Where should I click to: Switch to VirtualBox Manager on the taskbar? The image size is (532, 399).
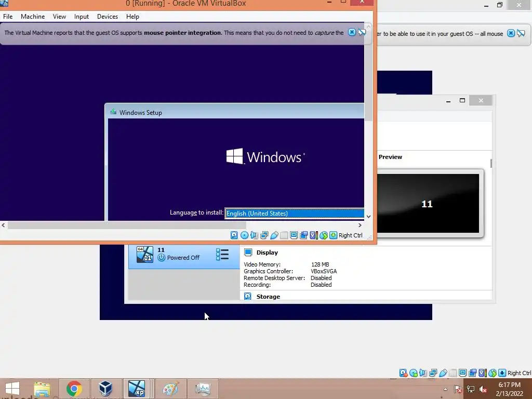105,389
